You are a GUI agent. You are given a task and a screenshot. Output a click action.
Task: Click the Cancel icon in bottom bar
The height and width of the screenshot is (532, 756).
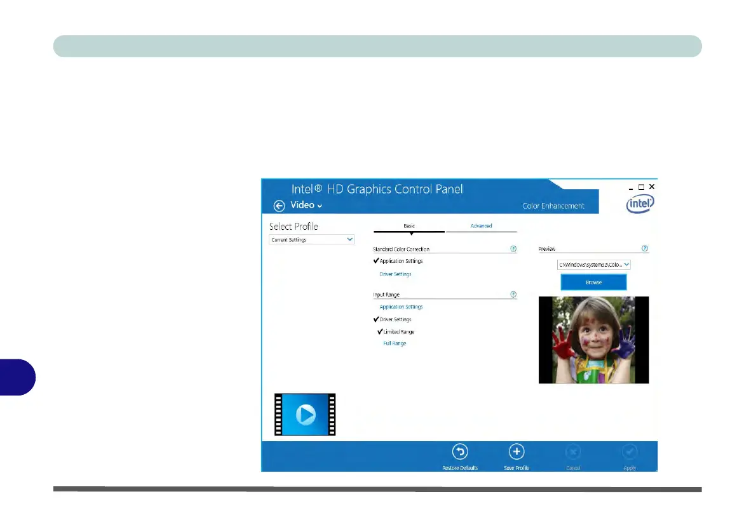tap(573, 452)
